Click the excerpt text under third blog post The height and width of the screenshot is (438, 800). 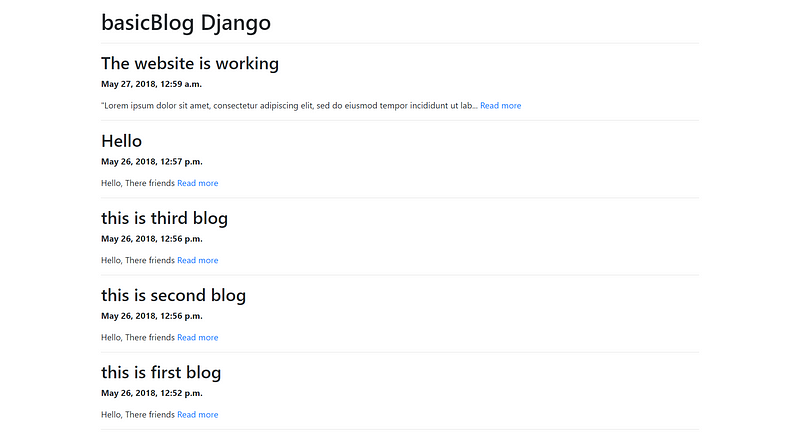tap(137, 260)
